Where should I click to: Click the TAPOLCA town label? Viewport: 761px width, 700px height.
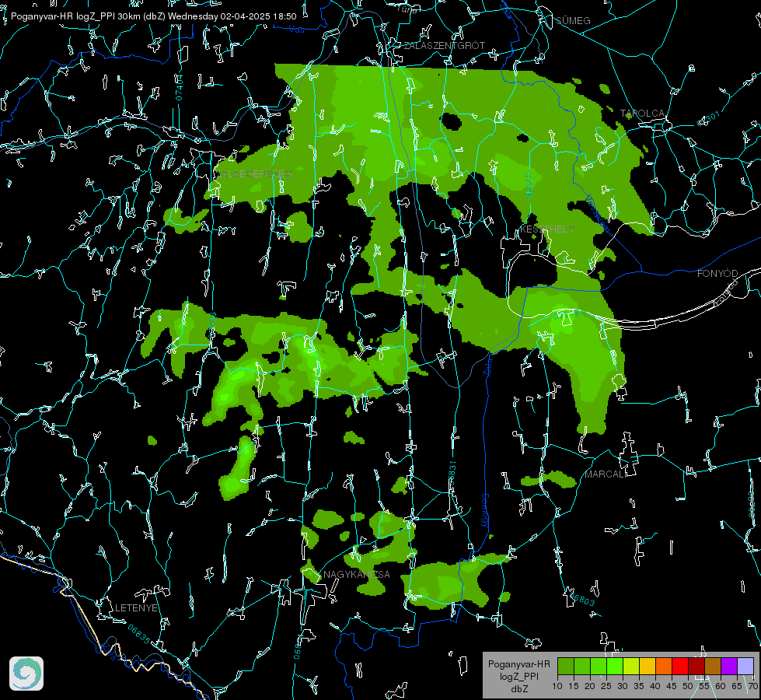643,114
